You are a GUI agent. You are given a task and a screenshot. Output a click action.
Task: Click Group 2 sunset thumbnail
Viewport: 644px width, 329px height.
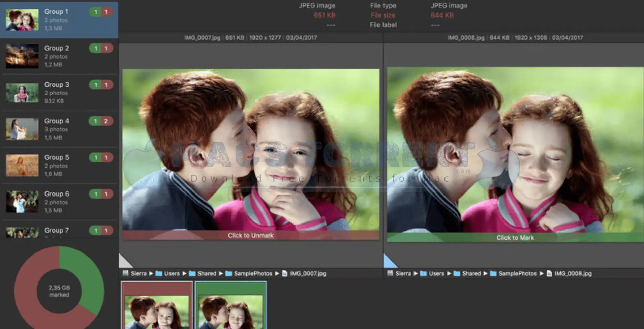(22, 56)
